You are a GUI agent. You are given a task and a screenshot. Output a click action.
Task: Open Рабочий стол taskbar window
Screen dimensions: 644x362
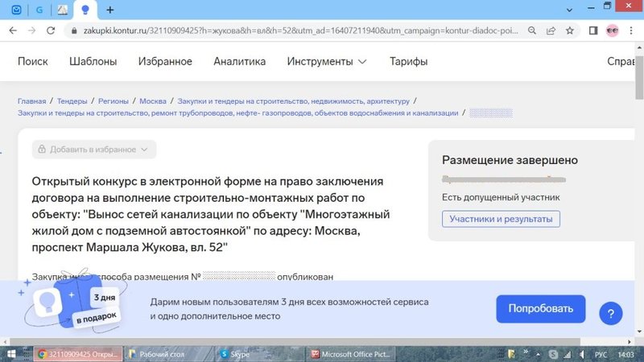click(168, 354)
